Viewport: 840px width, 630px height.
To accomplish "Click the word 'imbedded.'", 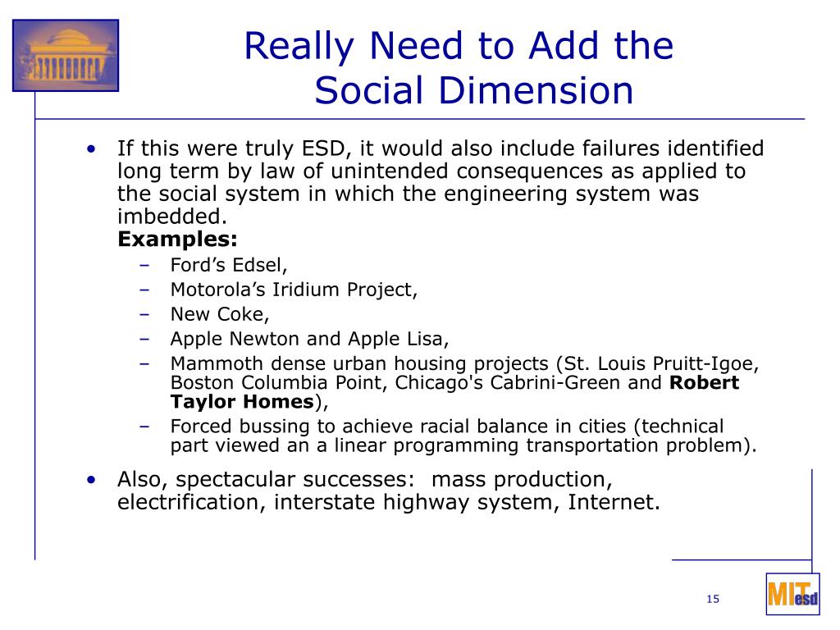I will [x=172, y=217].
